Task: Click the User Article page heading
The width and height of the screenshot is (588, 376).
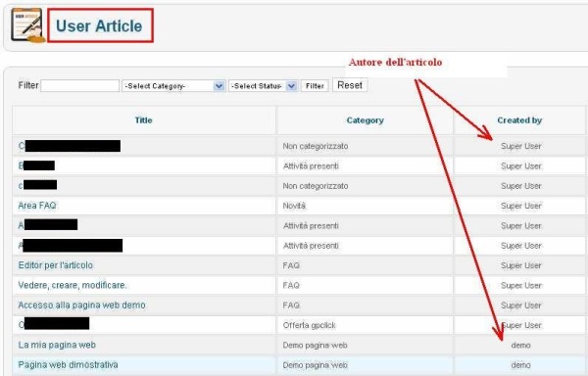Action: [x=99, y=25]
